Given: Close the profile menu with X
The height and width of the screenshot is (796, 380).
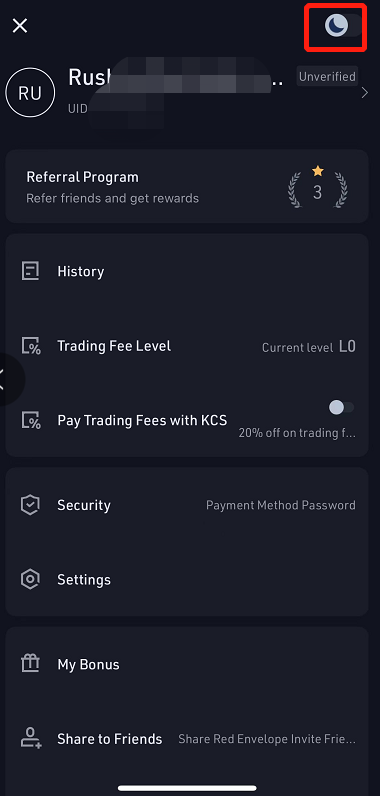Looking at the screenshot, I should (x=20, y=25).
